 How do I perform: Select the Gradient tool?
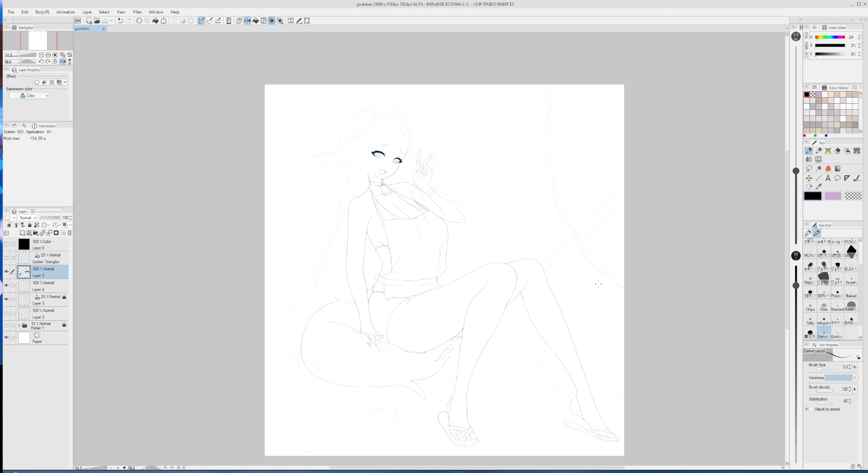838,168
